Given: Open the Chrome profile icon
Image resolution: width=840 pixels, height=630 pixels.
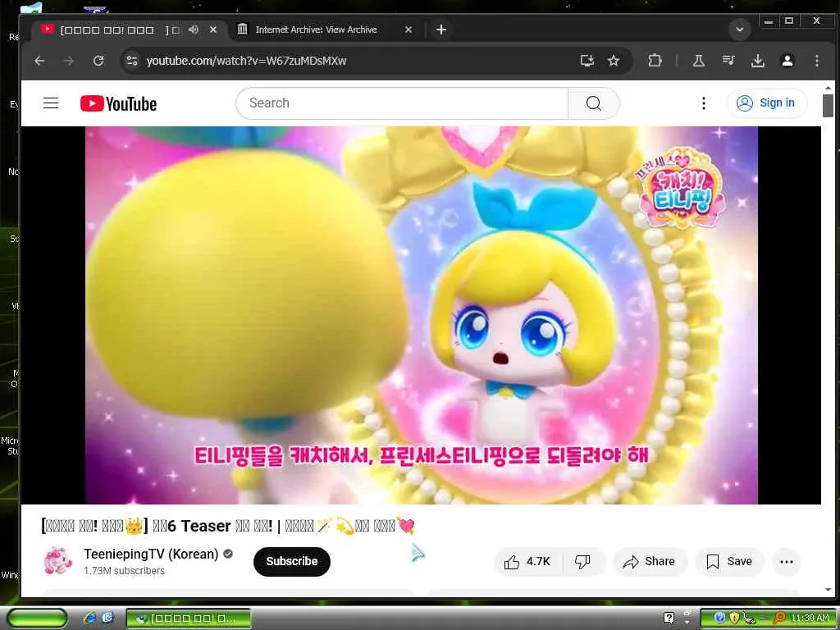Looking at the screenshot, I should 787,61.
